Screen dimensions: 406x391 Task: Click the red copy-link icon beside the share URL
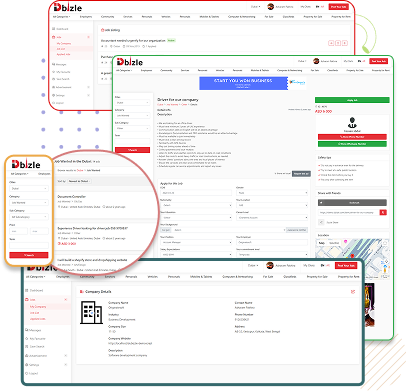[x=383, y=212]
